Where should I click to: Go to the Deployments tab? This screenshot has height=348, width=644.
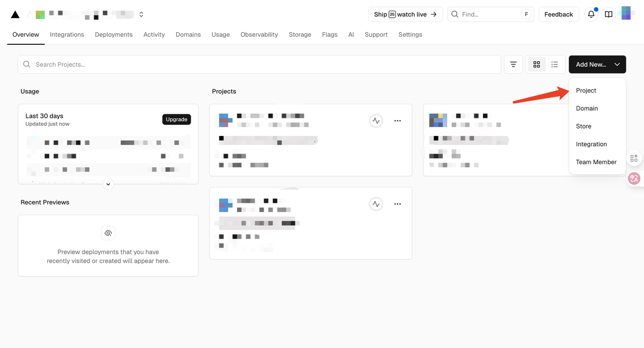click(114, 35)
